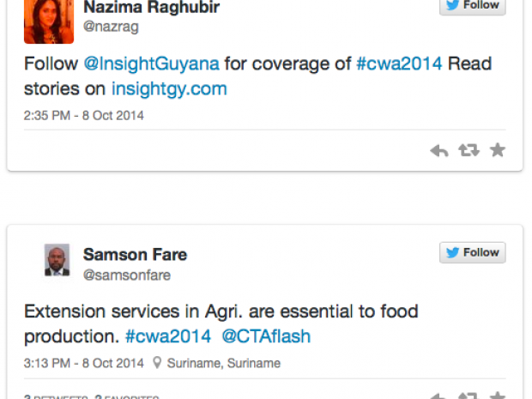Open the @InsightGuyana mention link
Screen dimensions: 532x399
[151, 63]
